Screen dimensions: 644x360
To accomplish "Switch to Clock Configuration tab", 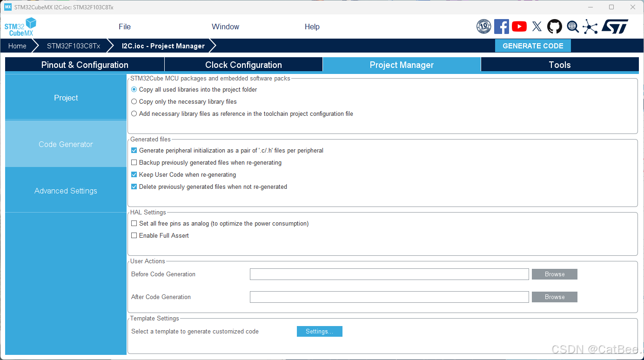I will pyautogui.click(x=243, y=65).
